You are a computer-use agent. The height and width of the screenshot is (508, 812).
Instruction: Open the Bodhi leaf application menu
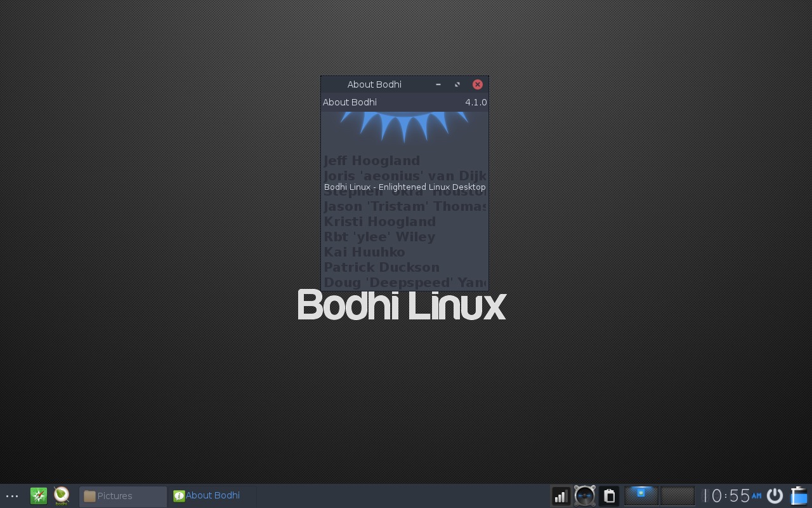pyautogui.click(x=61, y=496)
